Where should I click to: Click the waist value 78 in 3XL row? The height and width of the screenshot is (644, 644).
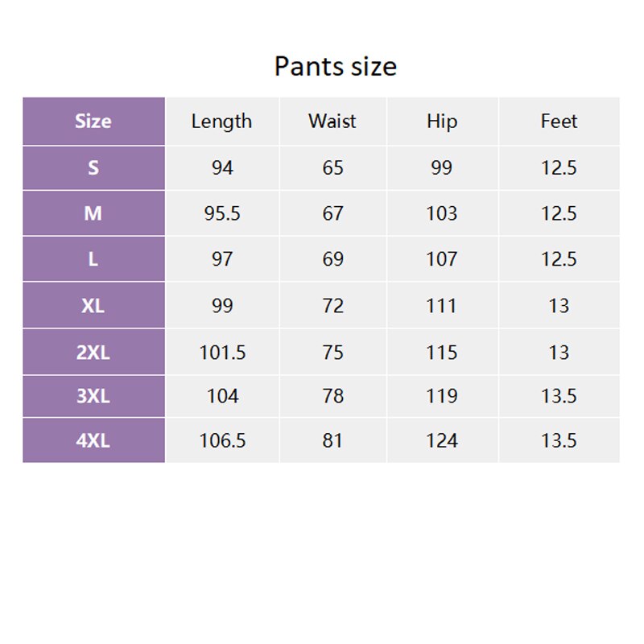click(x=332, y=396)
